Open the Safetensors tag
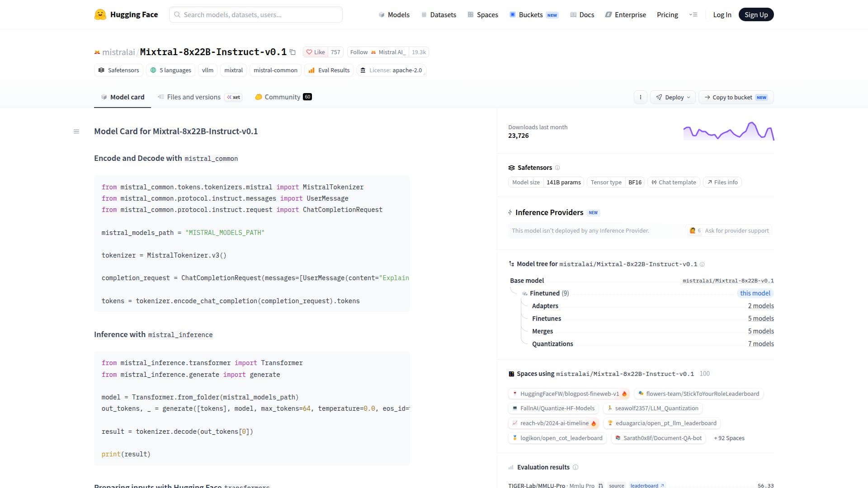 click(118, 70)
